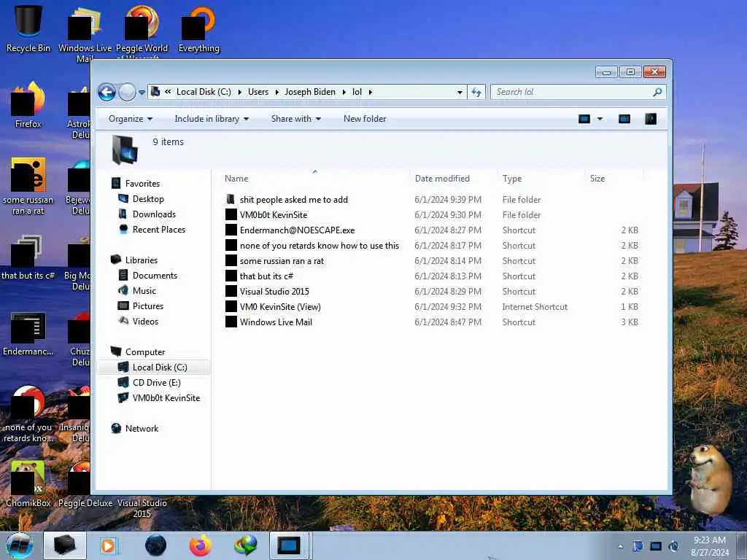Click the New folder button
Image resolution: width=747 pixels, height=560 pixels.
pos(365,119)
